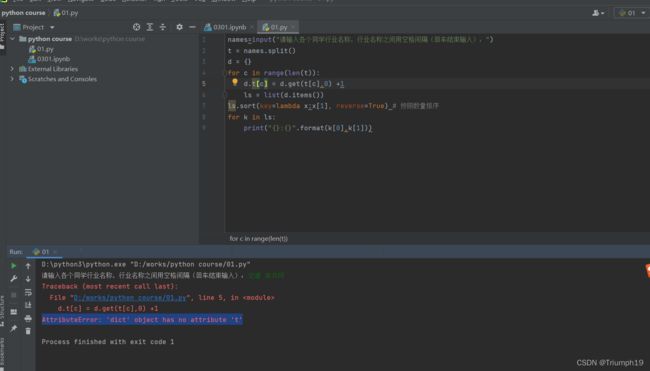Image resolution: width=650 pixels, height=371 pixels.
Task: Hide the Project tool window with minus icon
Action: point(192,27)
